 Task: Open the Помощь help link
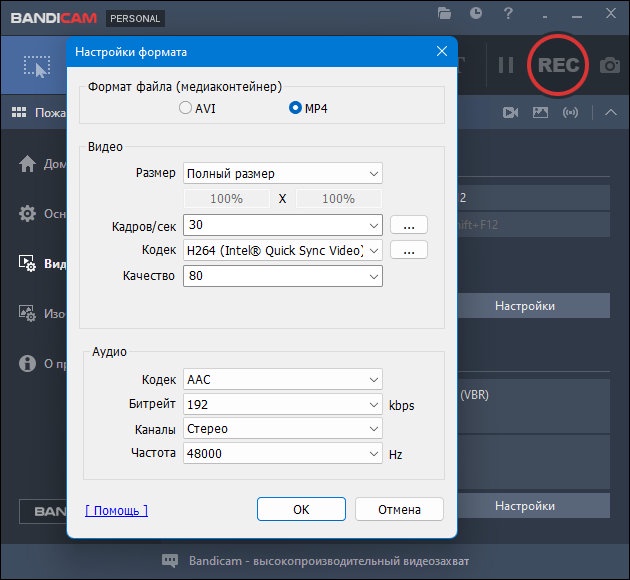click(117, 511)
